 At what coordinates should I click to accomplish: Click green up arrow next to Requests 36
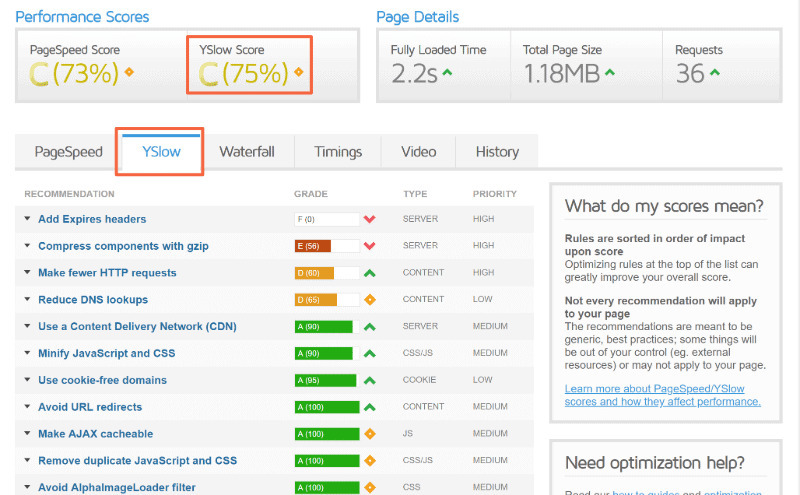[715, 72]
